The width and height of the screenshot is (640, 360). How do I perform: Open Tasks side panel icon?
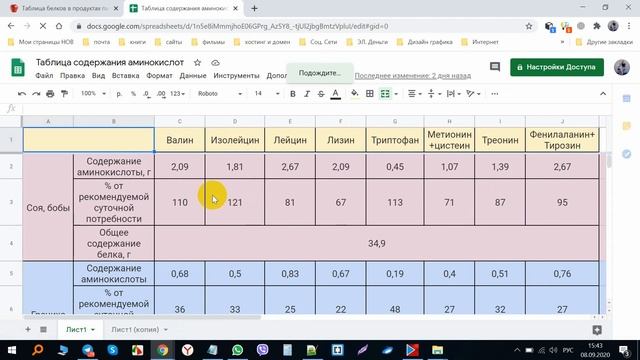pyautogui.click(x=627, y=154)
